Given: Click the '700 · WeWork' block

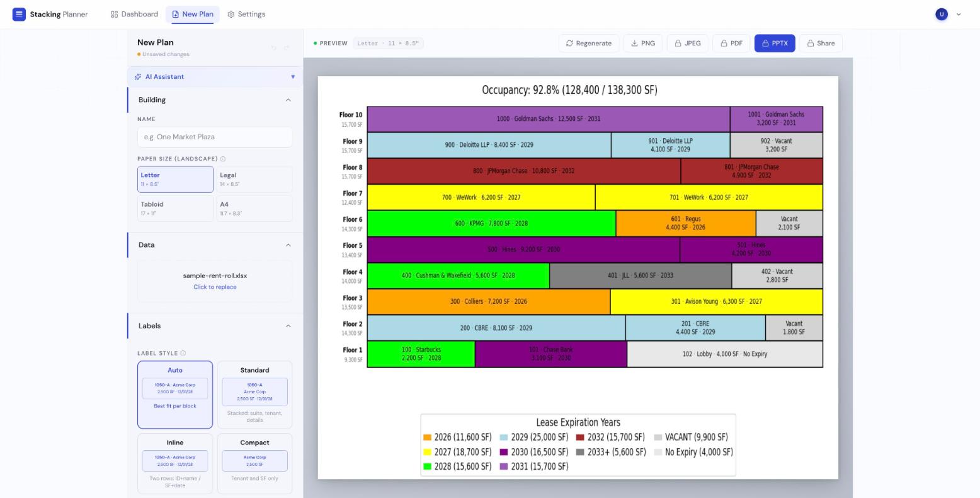Looking at the screenshot, I should [481, 197].
